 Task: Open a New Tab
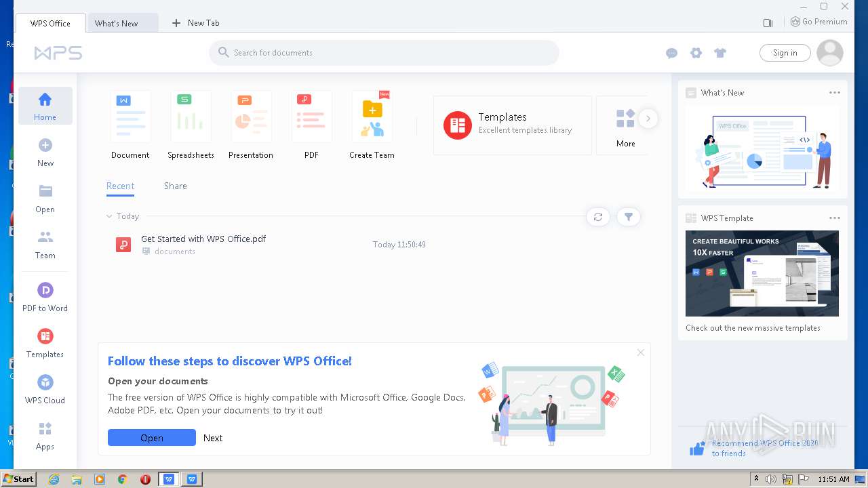tap(195, 23)
